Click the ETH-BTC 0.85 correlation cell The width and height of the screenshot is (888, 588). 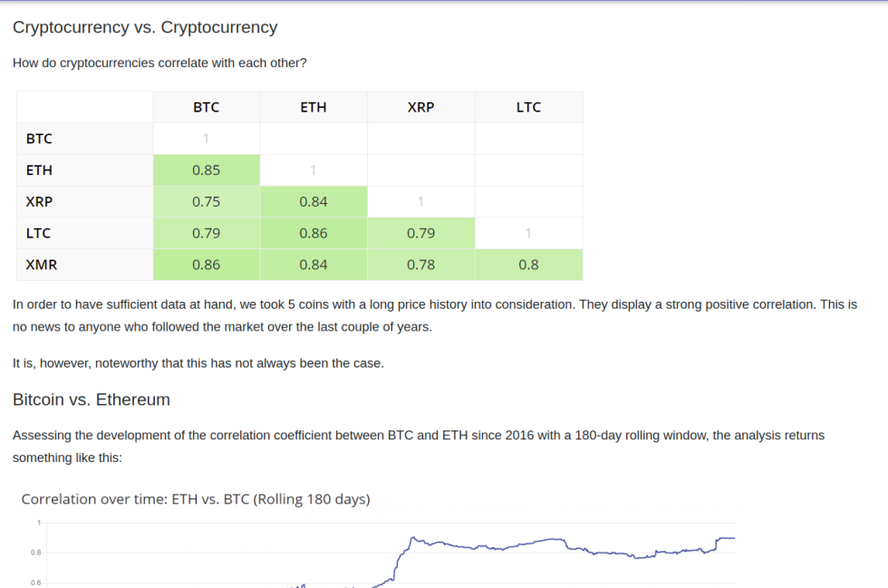[x=207, y=170]
